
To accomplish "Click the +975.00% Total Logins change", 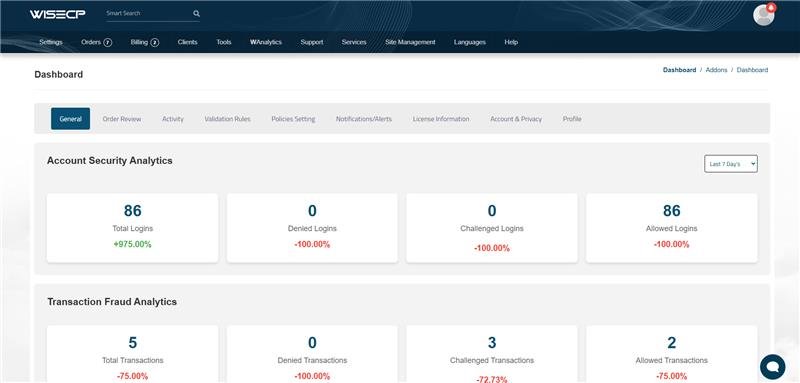I will 132,244.
